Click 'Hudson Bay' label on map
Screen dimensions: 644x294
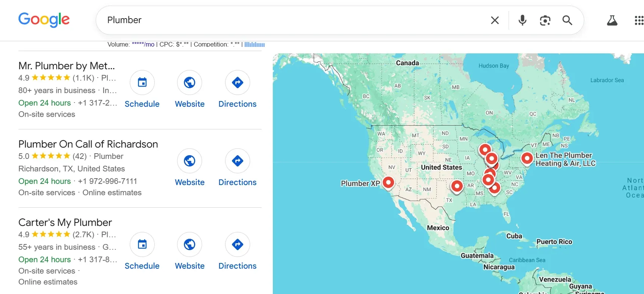[494, 66]
